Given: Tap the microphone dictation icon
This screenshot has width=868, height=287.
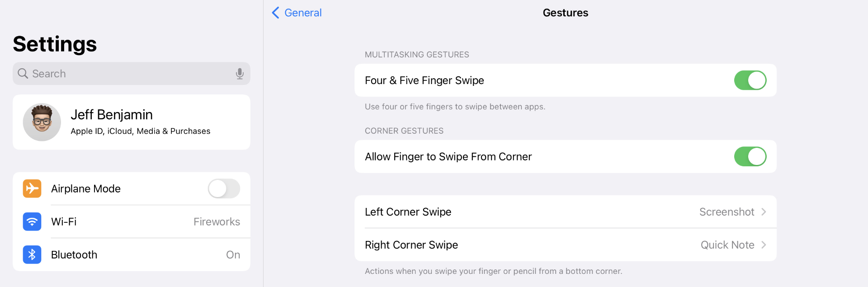Looking at the screenshot, I should (x=240, y=74).
